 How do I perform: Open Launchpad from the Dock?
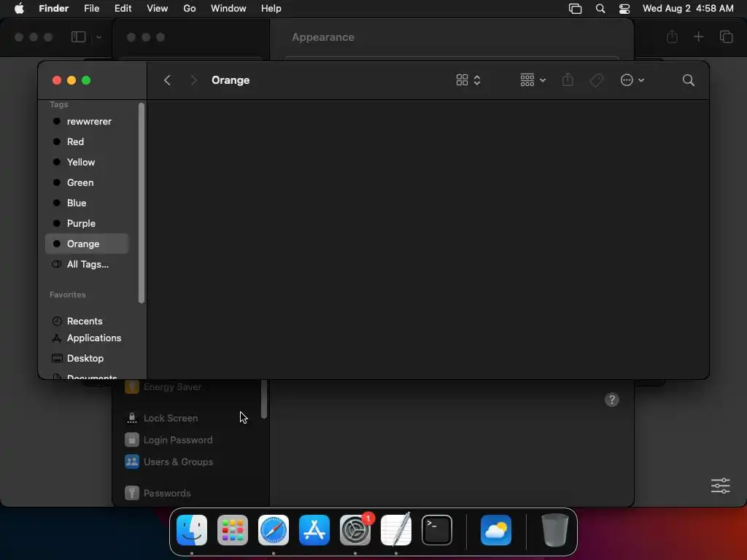pos(233,530)
